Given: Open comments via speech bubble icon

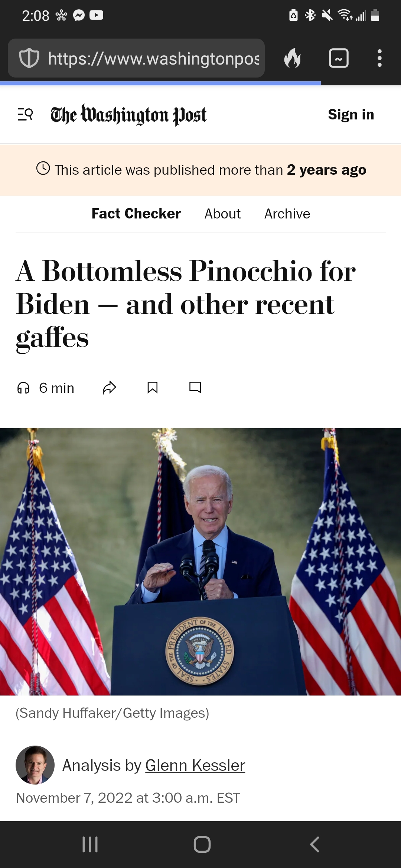Looking at the screenshot, I should coord(195,388).
